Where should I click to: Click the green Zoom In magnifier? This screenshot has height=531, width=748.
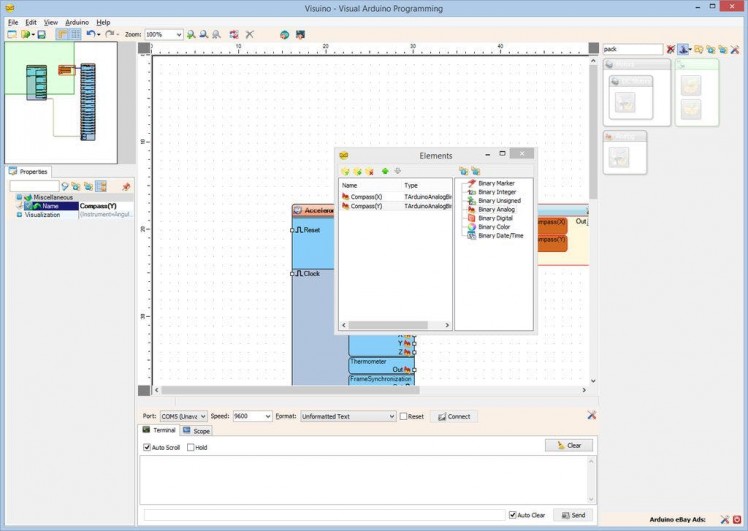(x=191, y=34)
